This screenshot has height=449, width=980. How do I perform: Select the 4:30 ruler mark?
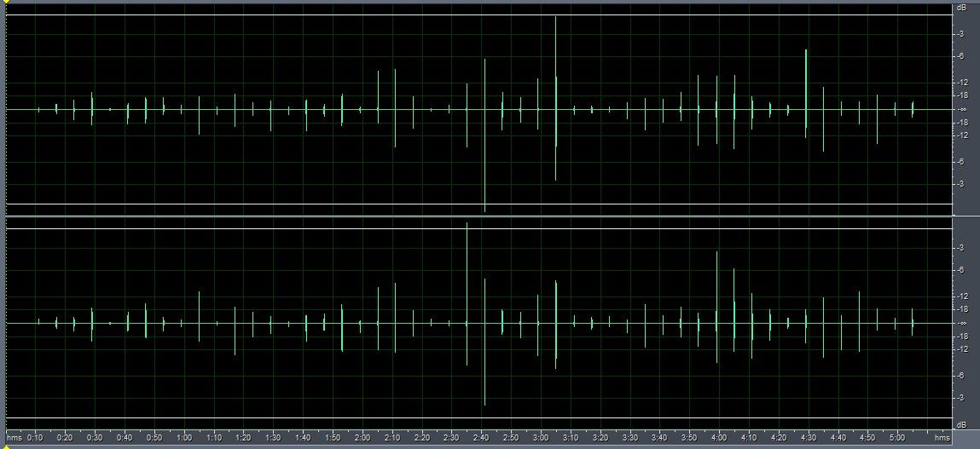coord(808,439)
